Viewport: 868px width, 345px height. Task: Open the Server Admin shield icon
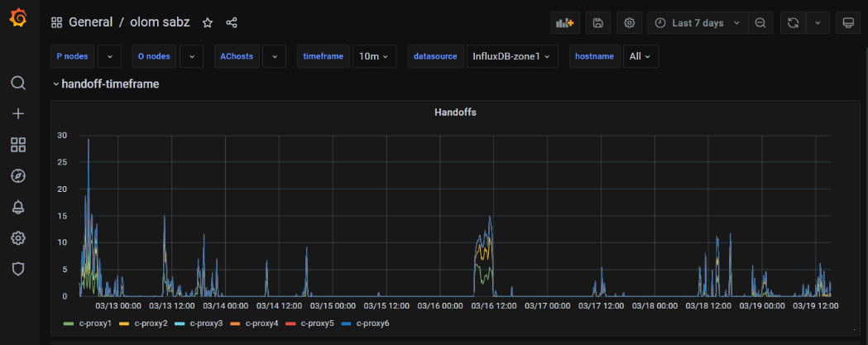pyautogui.click(x=18, y=269)
